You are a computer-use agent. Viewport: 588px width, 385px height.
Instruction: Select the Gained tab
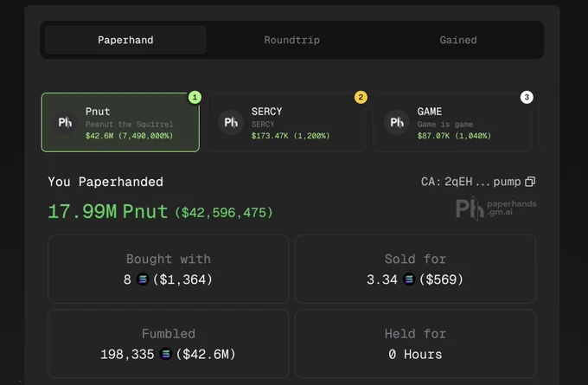tap(458, 40)
